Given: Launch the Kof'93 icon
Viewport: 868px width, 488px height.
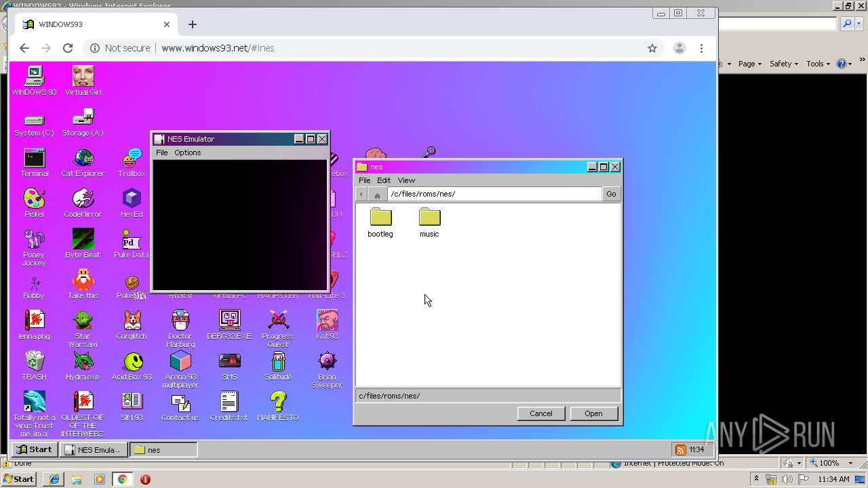Looking at the screenshot, I should tap(327, 325).
